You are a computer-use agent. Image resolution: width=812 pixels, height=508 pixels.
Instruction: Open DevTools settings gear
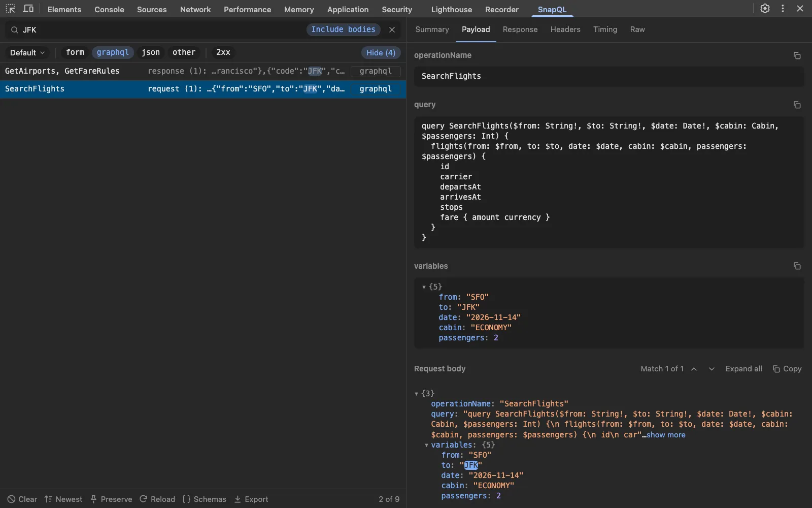click(765, 9)
